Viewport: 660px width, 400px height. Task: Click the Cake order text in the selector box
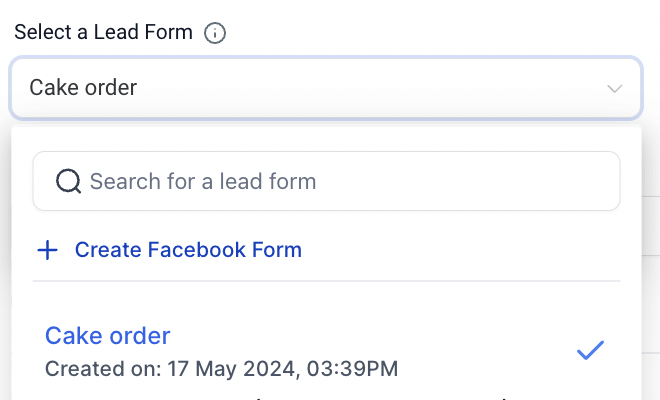click(83, 88)
